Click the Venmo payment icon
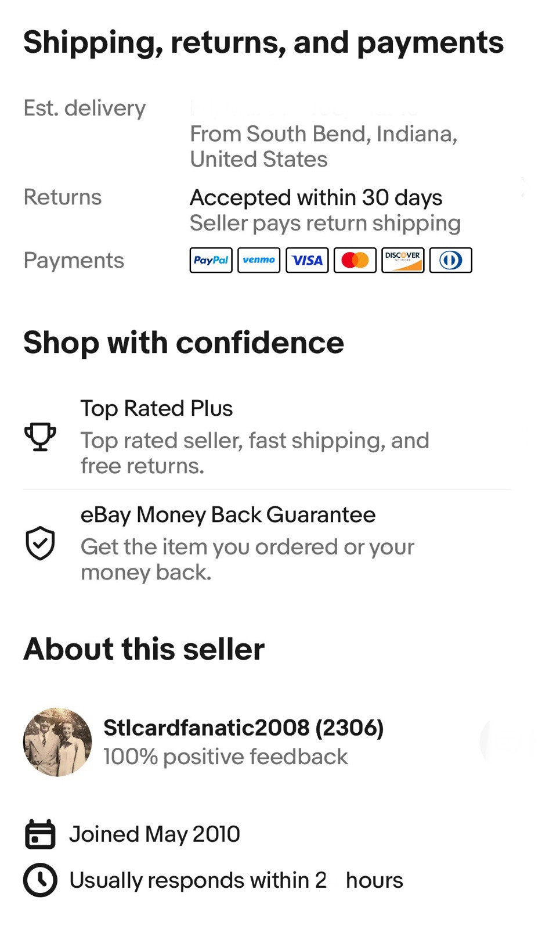Screen dimensions: 560x929 (259, 260)
